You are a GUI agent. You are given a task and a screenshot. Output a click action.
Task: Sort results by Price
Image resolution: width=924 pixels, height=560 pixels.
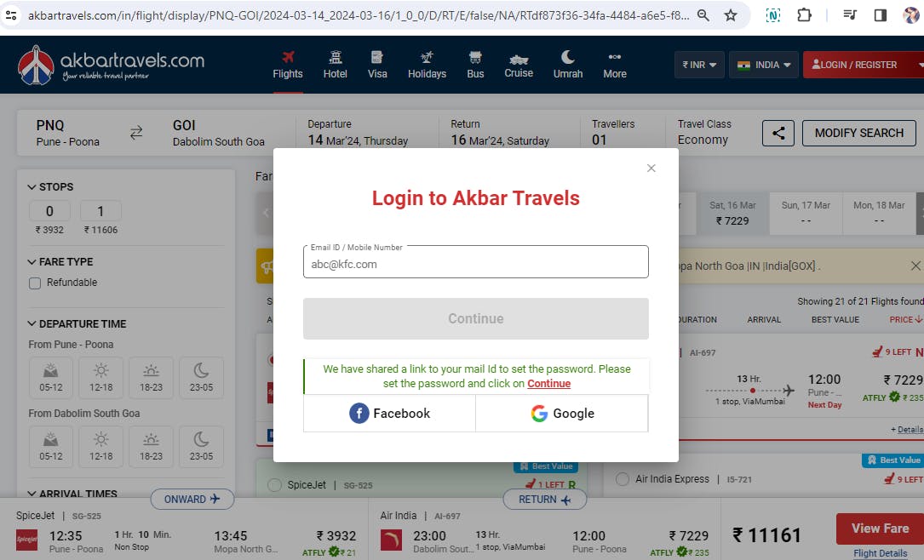click(906, 320)
